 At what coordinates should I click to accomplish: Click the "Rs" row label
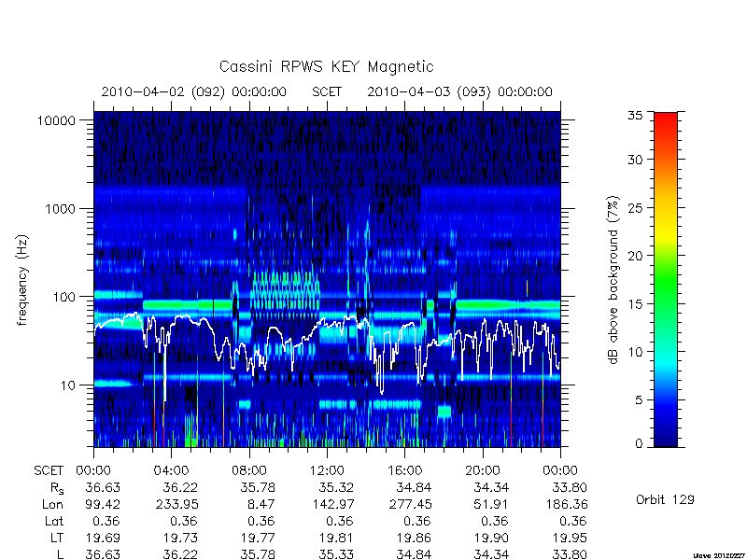57,488
